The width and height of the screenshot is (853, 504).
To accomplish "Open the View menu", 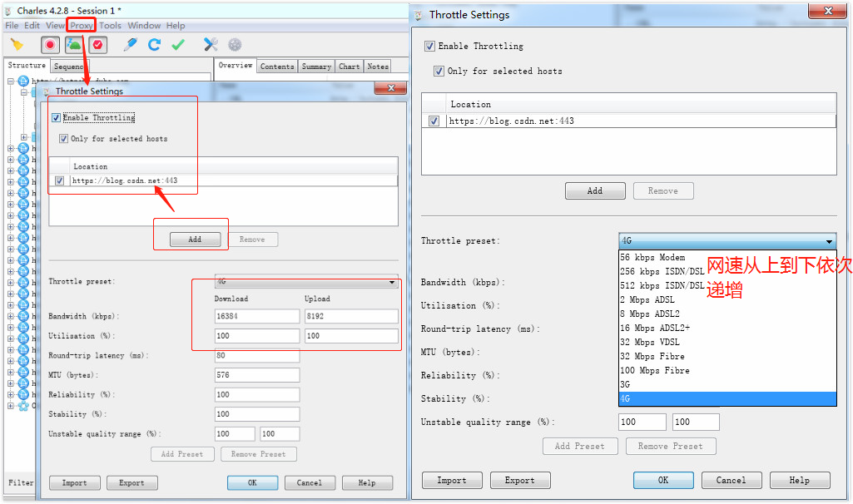I will pos(55,26).
